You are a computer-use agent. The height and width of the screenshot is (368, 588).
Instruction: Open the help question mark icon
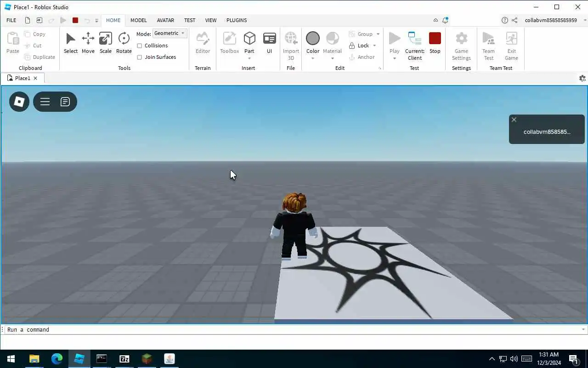(505, 20)
